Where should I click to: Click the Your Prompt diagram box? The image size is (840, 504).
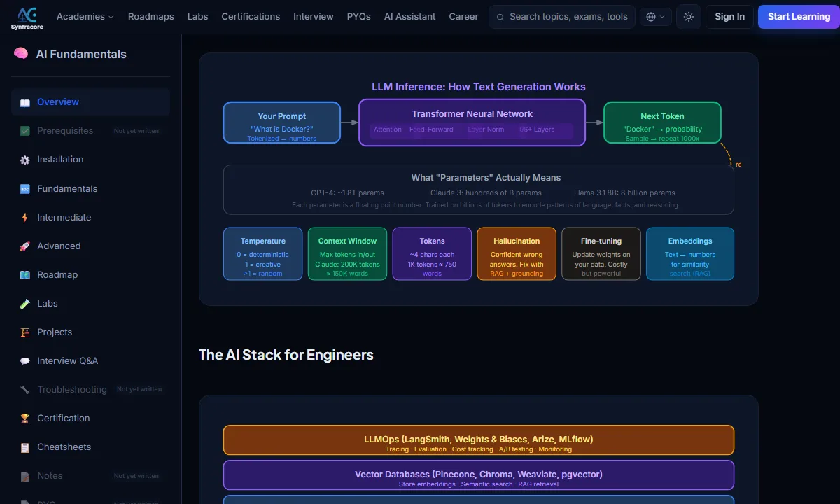[282, 122]
